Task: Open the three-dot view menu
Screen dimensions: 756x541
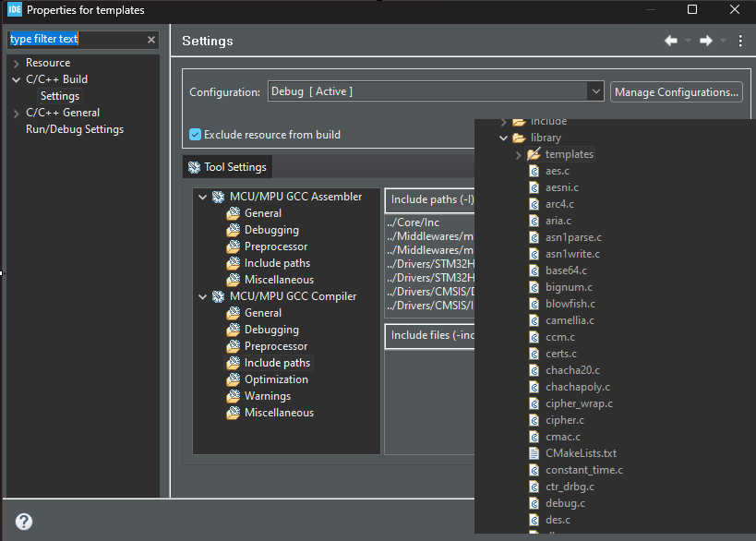Action: [740, 41]
